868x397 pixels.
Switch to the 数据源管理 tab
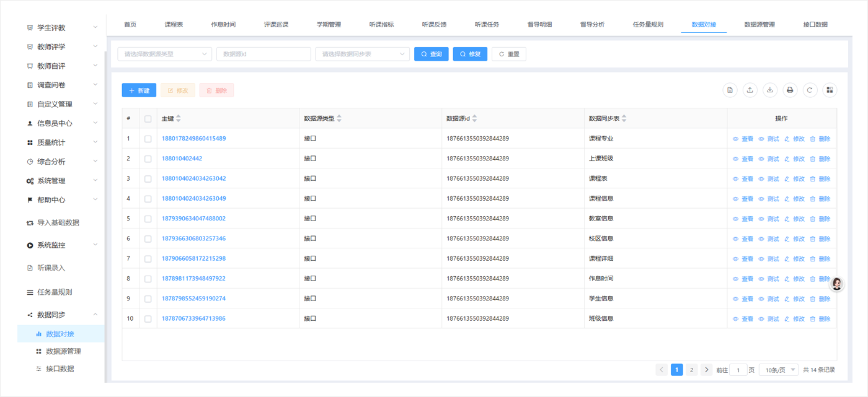(759, 25)
